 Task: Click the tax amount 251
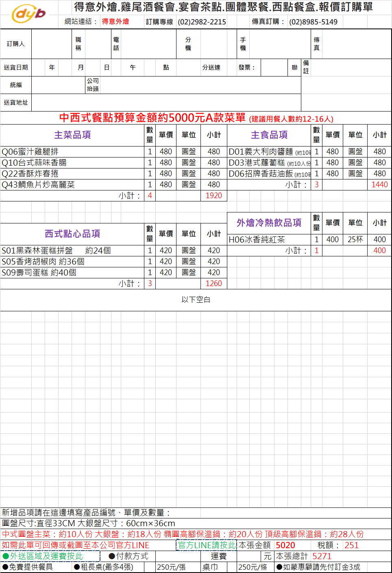pyautogui.click(x=352, y=545)
